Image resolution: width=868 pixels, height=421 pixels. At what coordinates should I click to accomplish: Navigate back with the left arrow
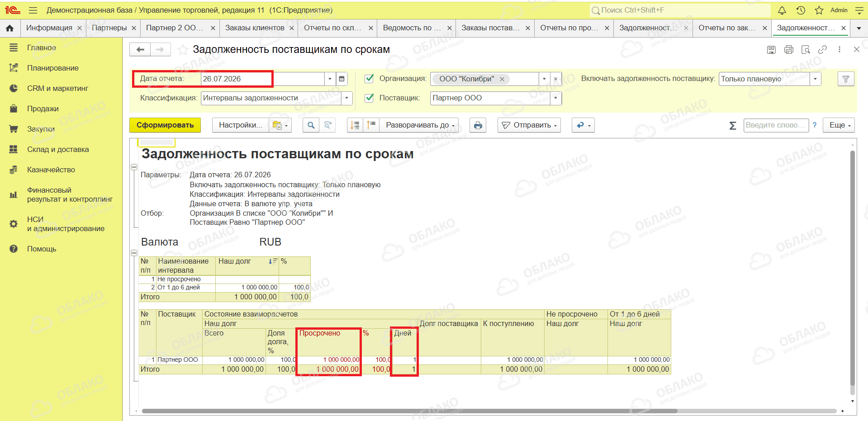point(140,49)
